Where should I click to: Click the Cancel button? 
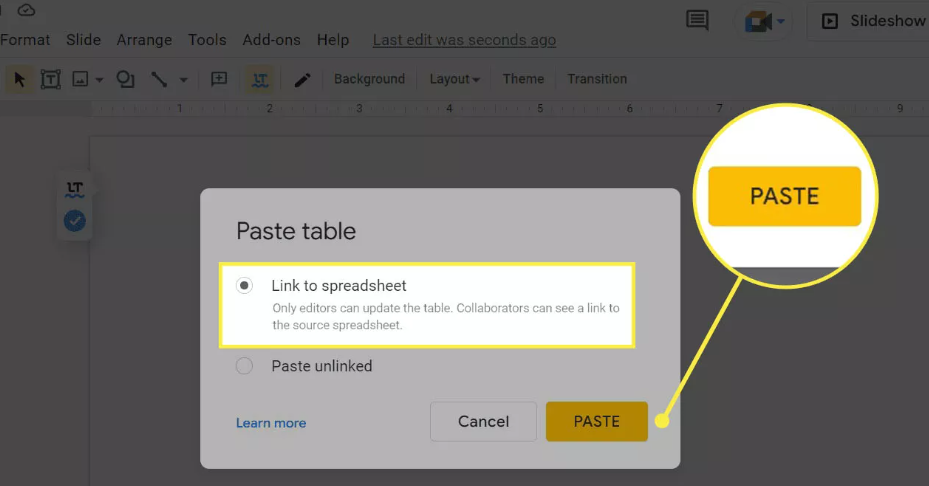[483, 421]
